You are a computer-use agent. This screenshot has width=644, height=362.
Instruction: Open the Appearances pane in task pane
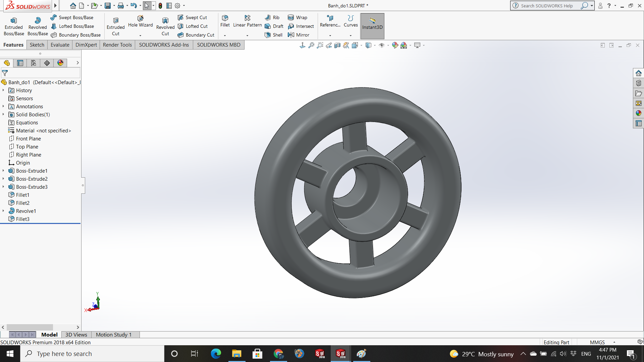point(638,113)
